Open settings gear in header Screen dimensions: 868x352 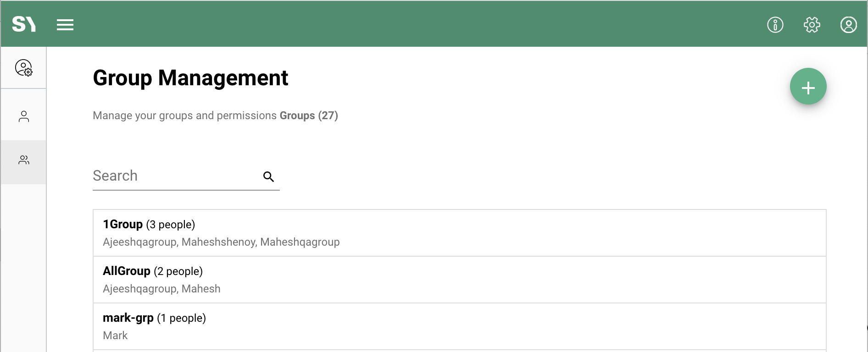coord(812,25)
